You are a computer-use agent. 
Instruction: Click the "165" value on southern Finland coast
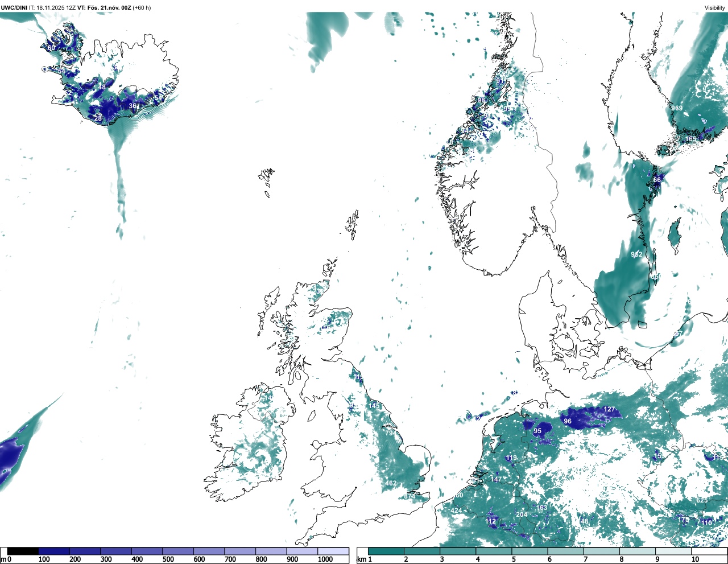(690, 139)
